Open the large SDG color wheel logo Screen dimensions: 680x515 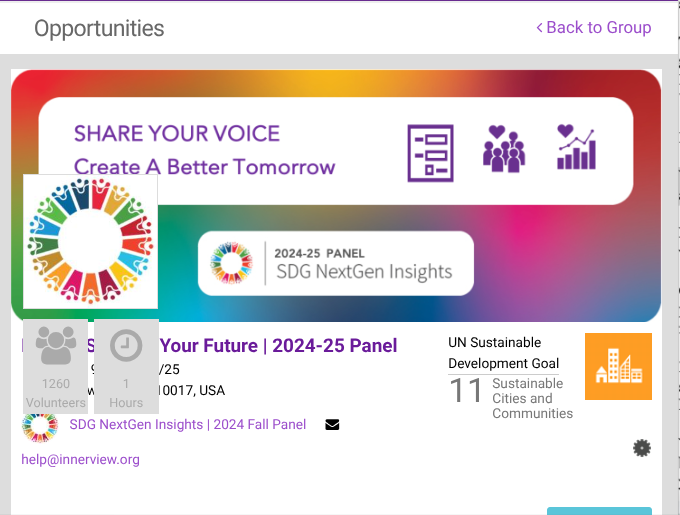[x=90, y=241]
